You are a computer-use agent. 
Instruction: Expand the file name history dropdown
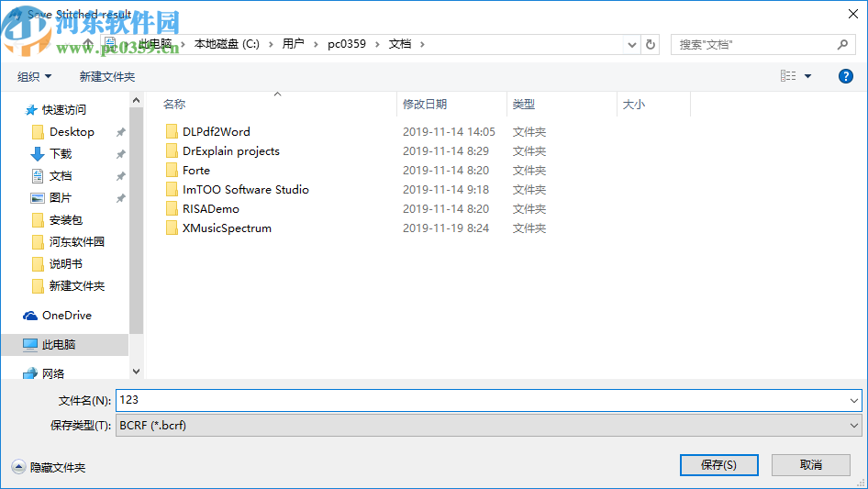(x=853, y=400)
